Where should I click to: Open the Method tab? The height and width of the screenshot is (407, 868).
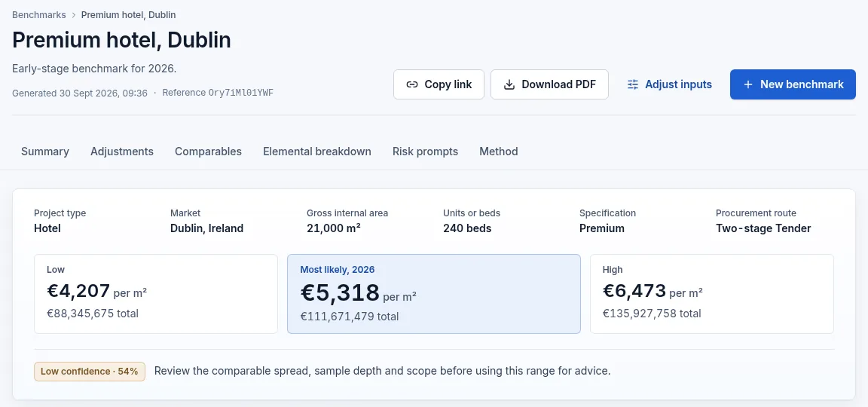coord(499,151)
